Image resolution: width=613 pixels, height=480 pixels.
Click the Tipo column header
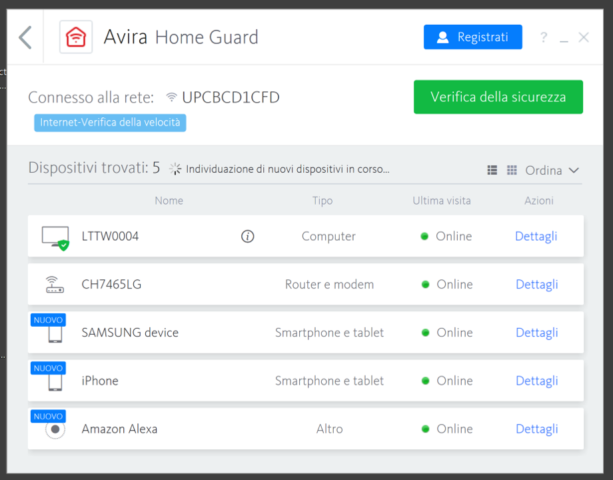point(323,201)
